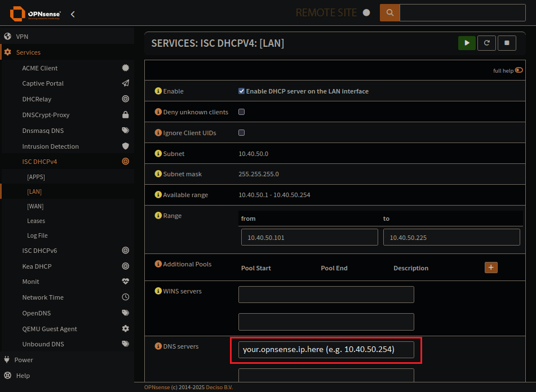Click the info icon beside Additional Pools

pos(158,264)
